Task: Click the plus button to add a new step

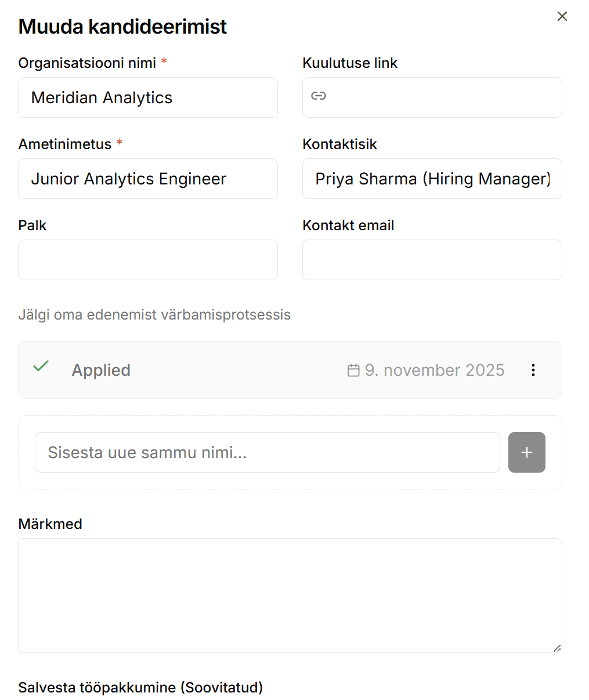Action: [x=526, y=452]
